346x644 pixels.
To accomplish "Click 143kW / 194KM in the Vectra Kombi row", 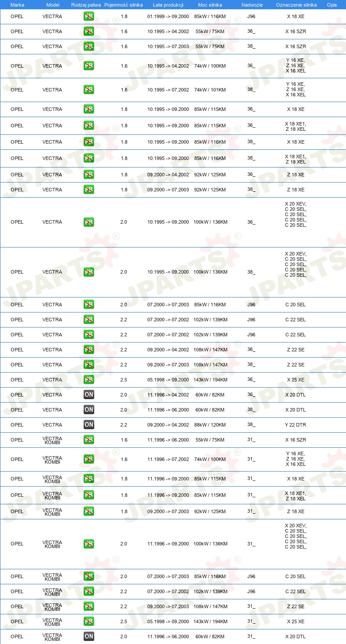I will coord(211,621).
